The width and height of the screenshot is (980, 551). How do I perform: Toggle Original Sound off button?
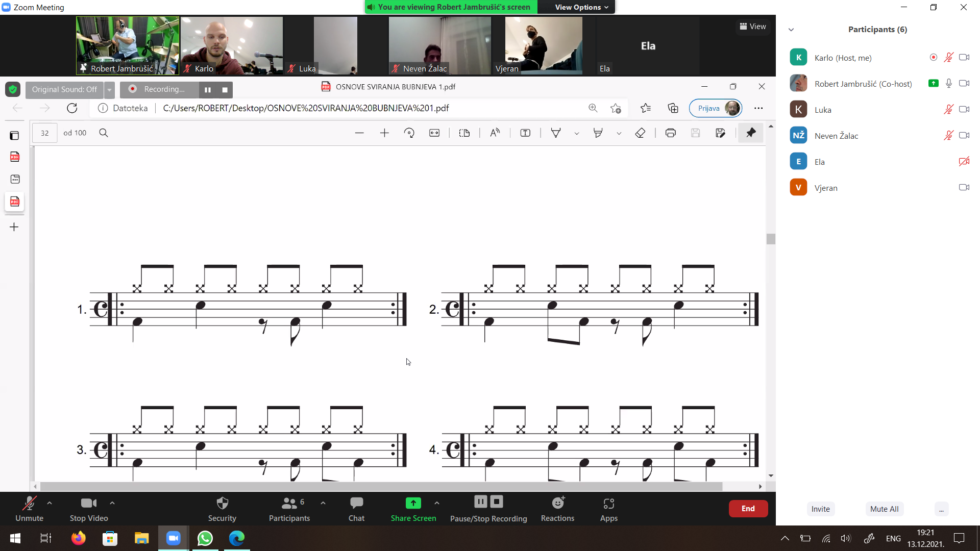pos(64,89)
